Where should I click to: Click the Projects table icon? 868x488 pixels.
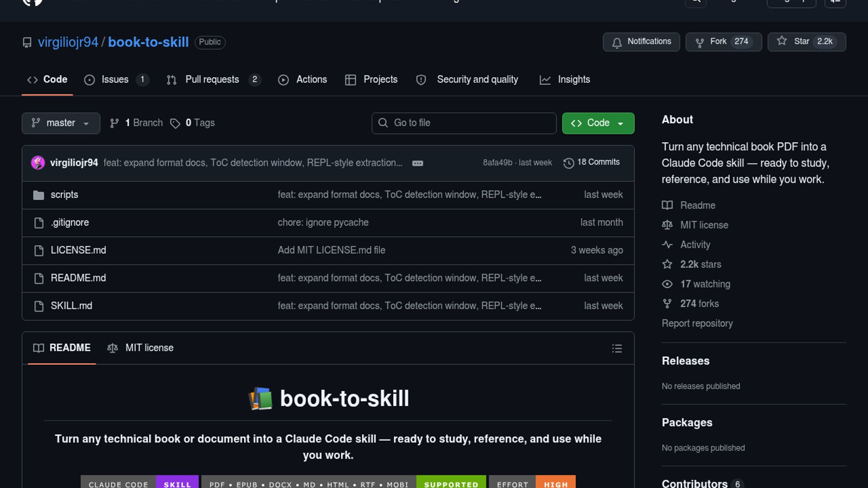coord(350,80)
